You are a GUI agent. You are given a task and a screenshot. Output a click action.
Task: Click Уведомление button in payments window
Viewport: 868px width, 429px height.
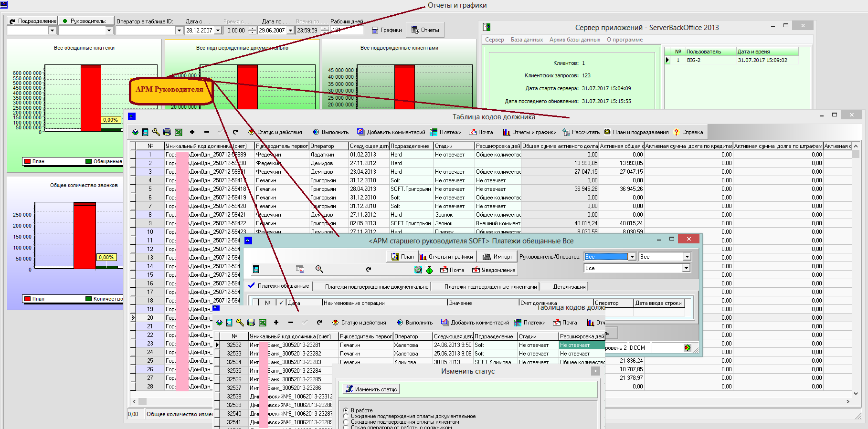click(494, 270)
